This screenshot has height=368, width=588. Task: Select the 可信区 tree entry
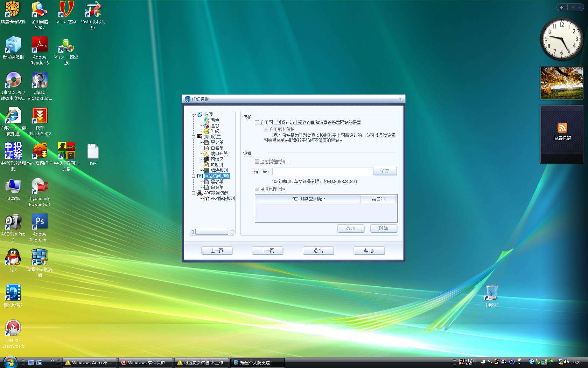(217, 159)
